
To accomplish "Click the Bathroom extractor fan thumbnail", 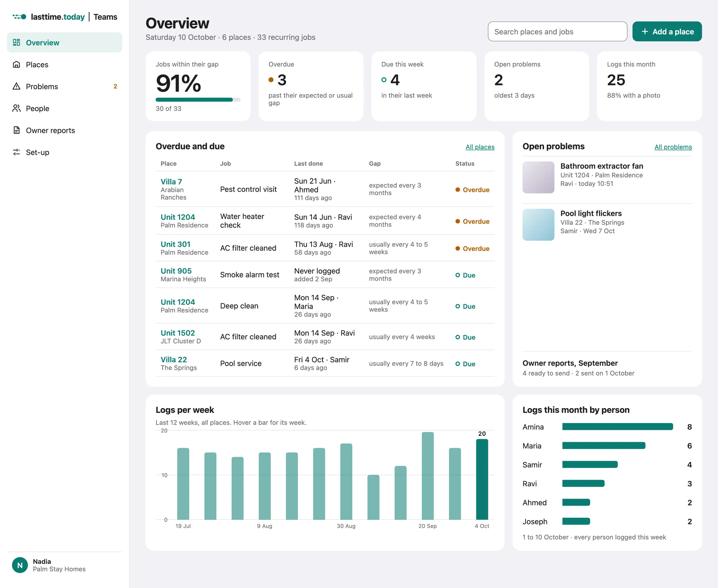I will coord(538,177).
